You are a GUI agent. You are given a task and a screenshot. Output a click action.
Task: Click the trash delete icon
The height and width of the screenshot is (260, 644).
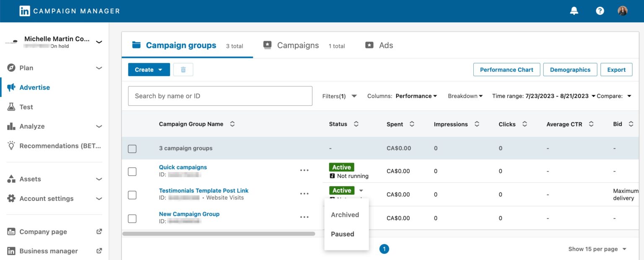pyautogui.click(x=183, y=69)
